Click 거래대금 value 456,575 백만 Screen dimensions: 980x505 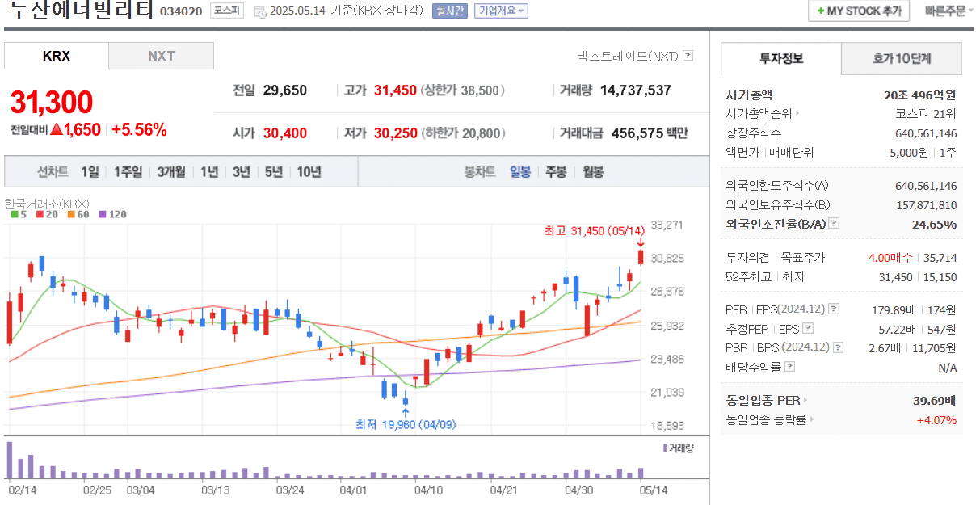pyautogui.click(x=650, y=133)
